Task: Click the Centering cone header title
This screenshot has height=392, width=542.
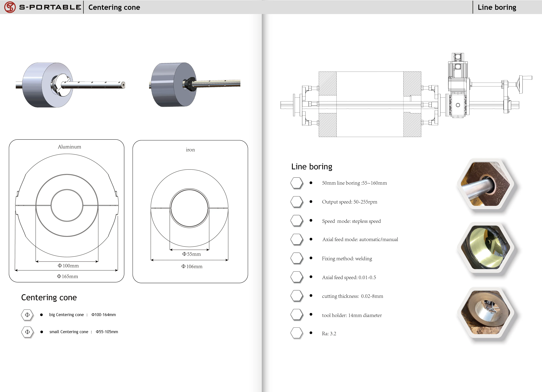Action: pyautogui.click(x=114, y=7)
